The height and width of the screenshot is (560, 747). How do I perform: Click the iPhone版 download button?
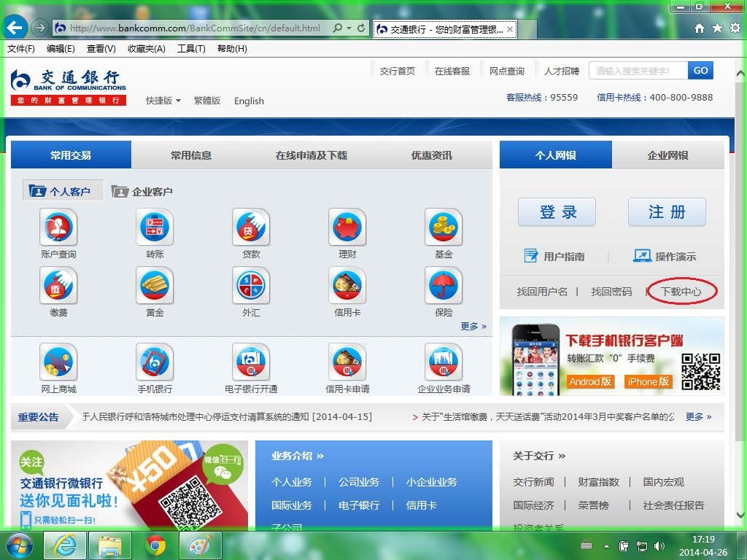649,381
